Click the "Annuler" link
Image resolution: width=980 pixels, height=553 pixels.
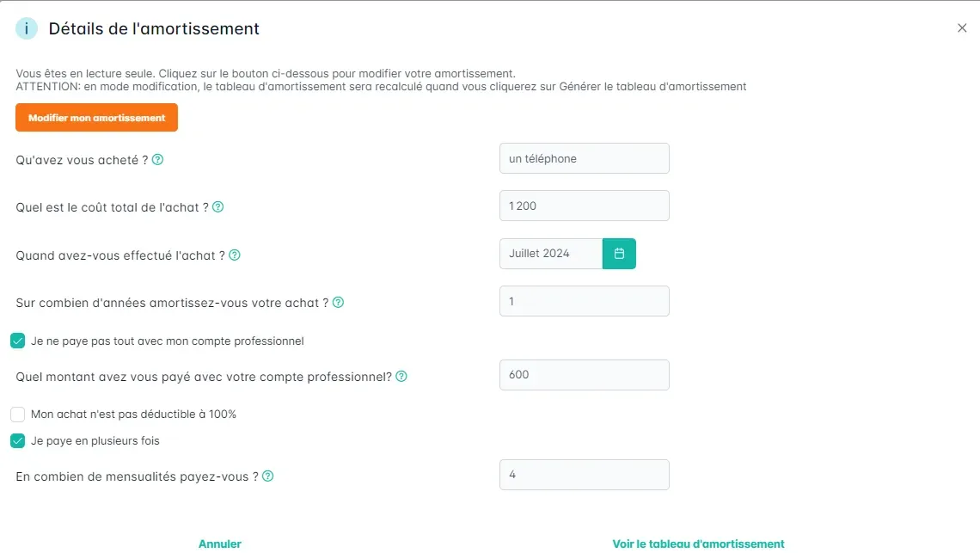point(220,544)
